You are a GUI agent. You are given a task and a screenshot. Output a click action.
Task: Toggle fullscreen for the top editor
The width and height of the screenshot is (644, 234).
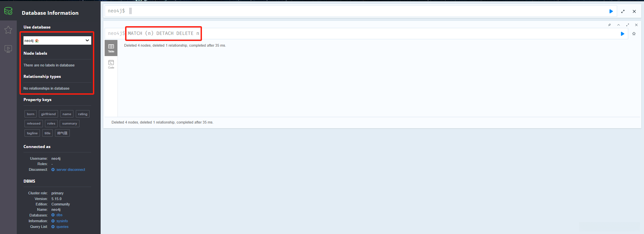coord(623,11)
